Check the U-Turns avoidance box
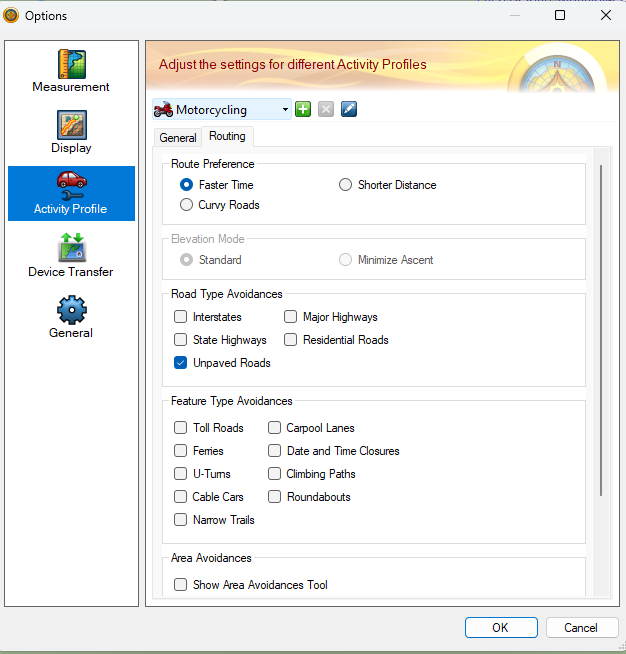 point(181,474)
